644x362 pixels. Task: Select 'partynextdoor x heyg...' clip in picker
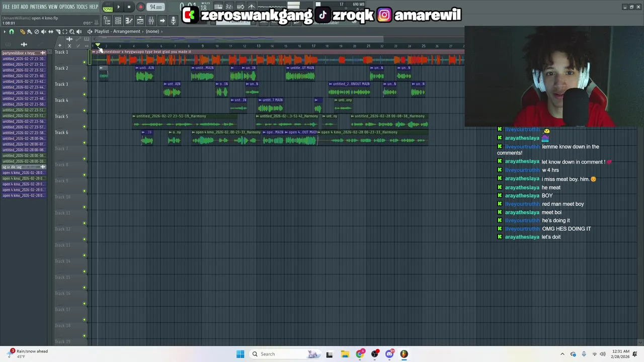(x=24, y=53)
